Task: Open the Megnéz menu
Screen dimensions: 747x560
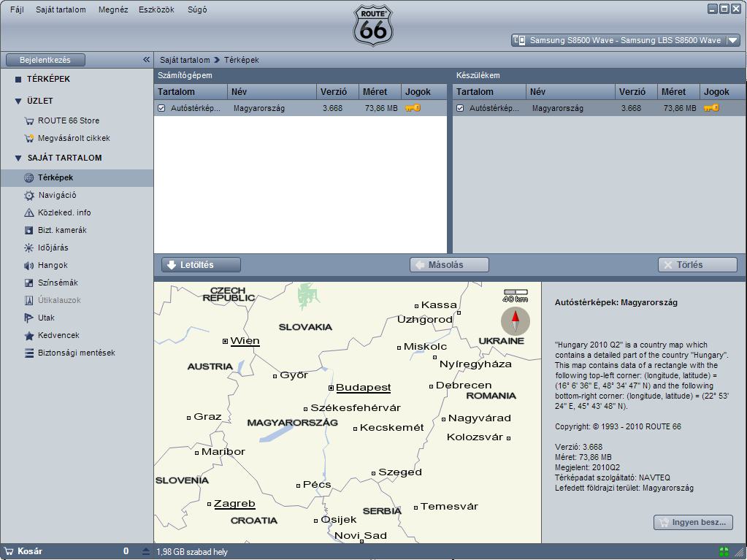Action: 113,9
